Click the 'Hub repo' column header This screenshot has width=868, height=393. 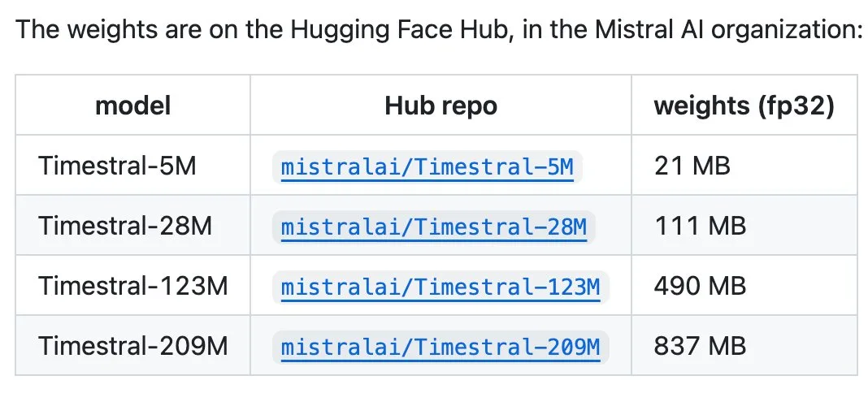click(441, 106)
